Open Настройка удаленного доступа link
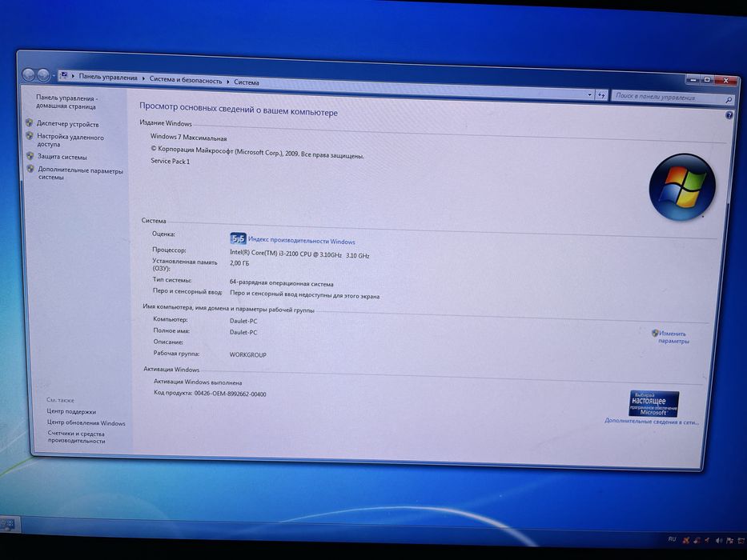The image size is (747, 560). tap(70, 140)
